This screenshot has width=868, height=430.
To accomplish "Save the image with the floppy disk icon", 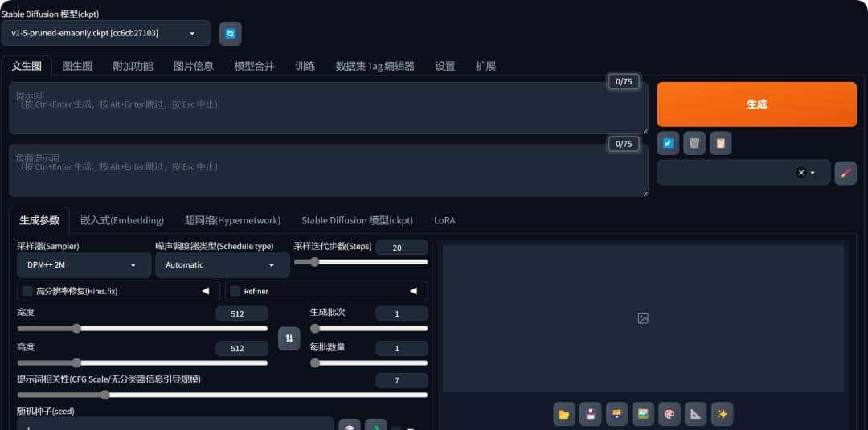I will (x=591, y=414).
